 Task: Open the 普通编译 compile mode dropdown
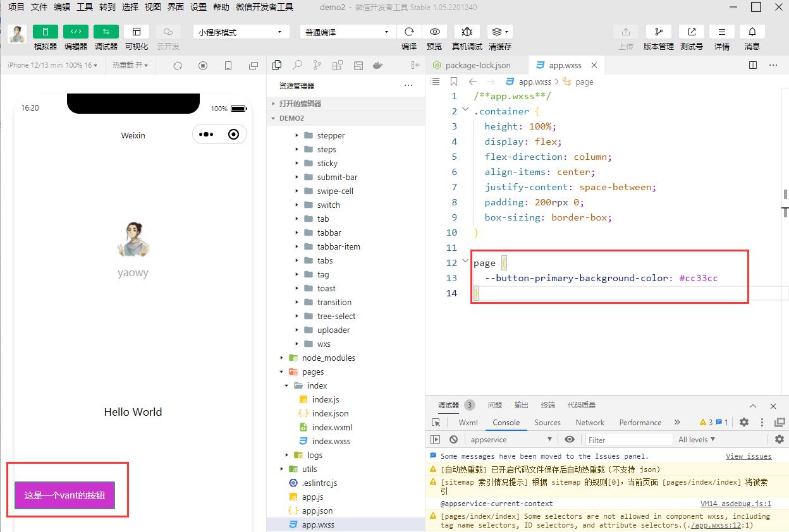(x=347, y=32)
